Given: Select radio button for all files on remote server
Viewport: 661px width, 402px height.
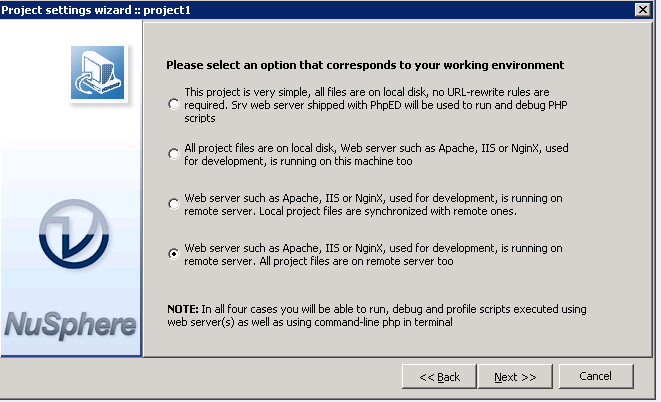Looking at the screenshot, I should (x=175, y=254).
